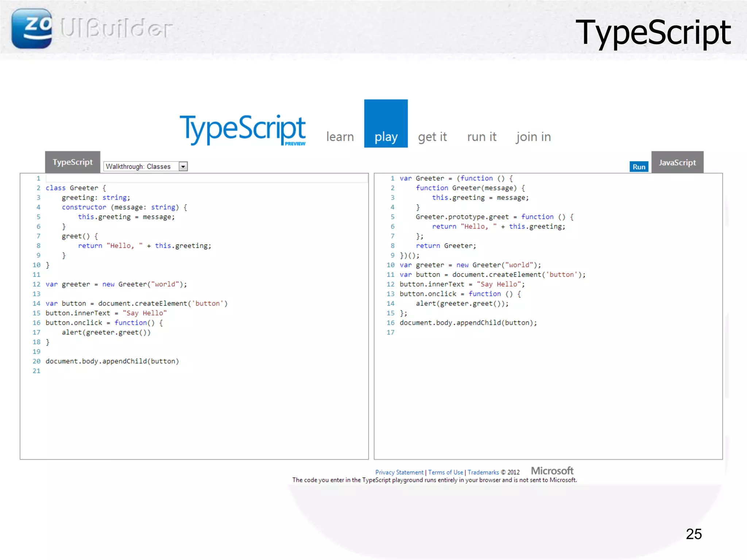Image resolution: width=747 pixels, height=560 pixels.
Task: Click 'Greeter.prototype.greet = function () {' line
Action: 495,217
